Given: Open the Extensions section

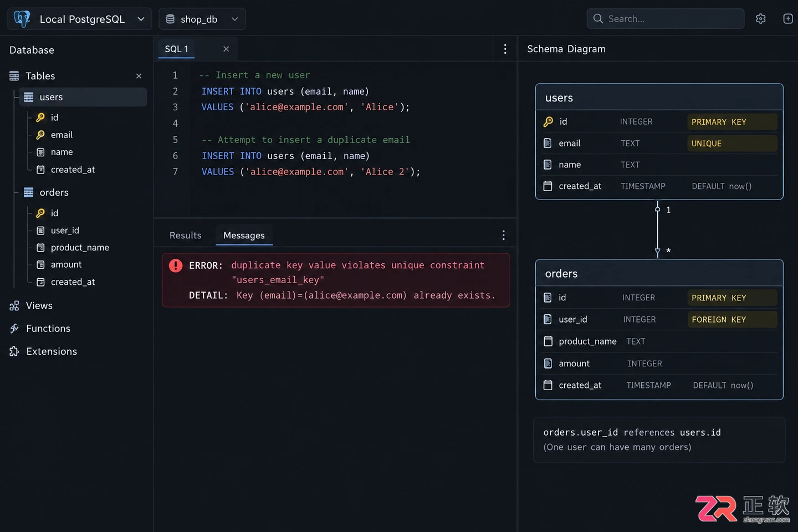Looking at the screenshot, I should [x=52, y=351].
